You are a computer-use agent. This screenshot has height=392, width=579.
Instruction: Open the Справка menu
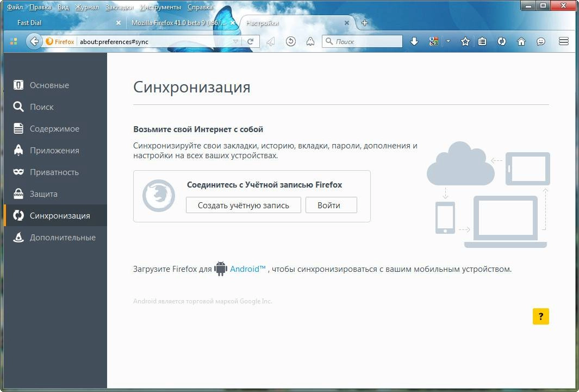point(200,7)
